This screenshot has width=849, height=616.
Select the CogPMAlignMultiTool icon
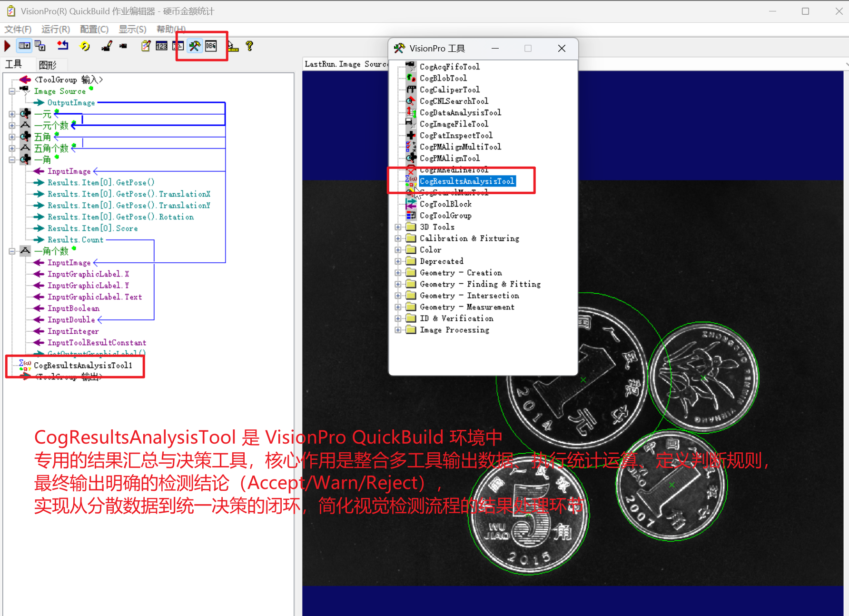click(x=411, y=146)
